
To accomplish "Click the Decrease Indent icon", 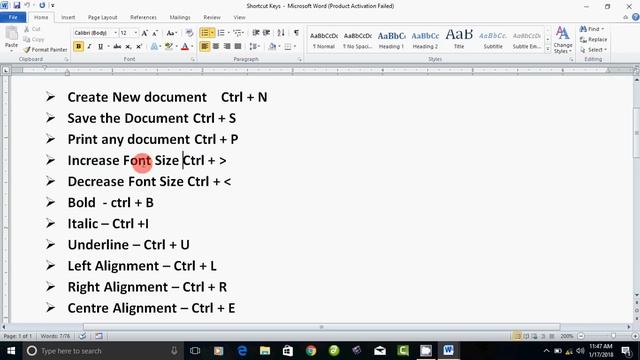I will click(x=256, y=33).
